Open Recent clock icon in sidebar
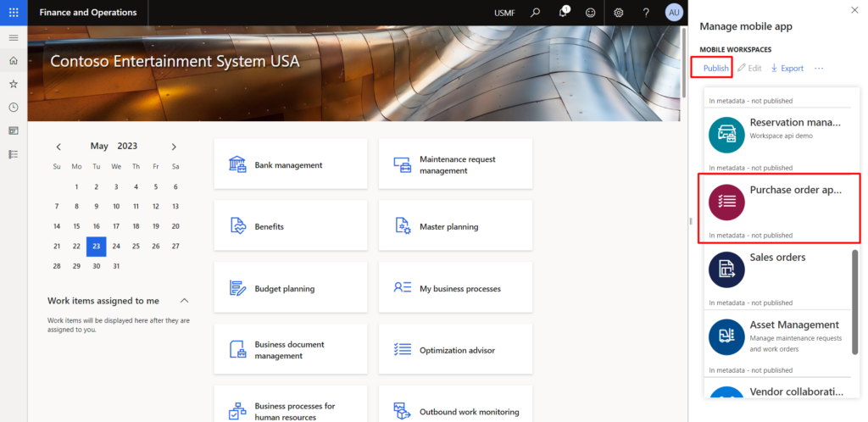Image resolution: width=868 pixels, height=422 pixels. point(14,108)
